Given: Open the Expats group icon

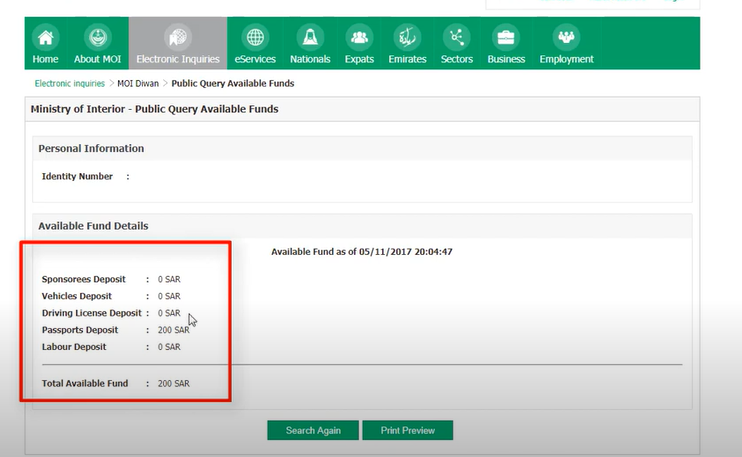Looking at the screenshot, I should tap(359, 37).
